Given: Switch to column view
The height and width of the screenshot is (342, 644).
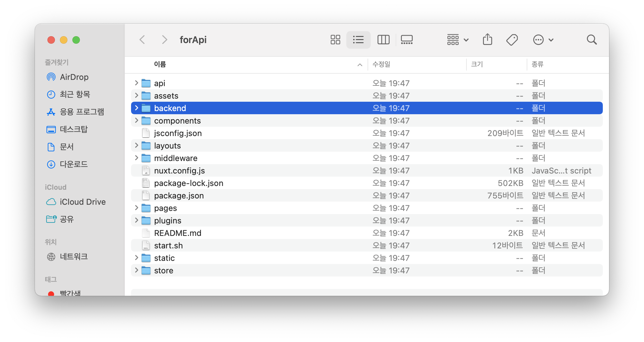Looking at the screenshot, I should click(x=383, y=40).
